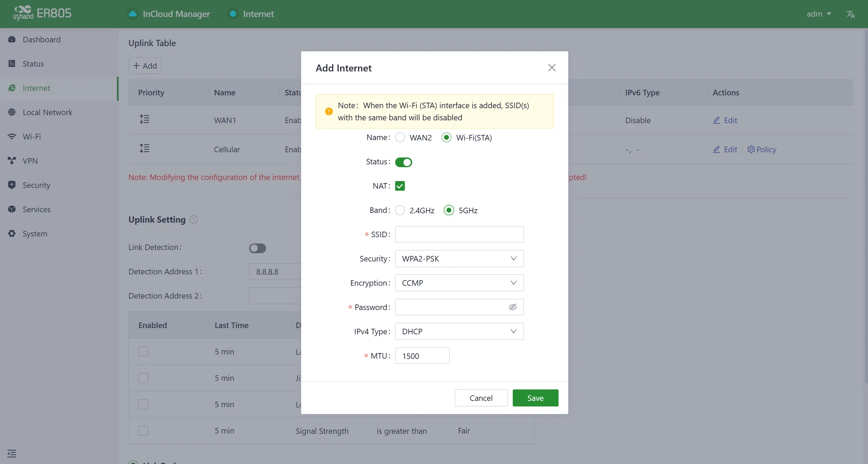868x464 pixels.
Task: Select the 2.4GHz band option
Action: coord(400,210)
